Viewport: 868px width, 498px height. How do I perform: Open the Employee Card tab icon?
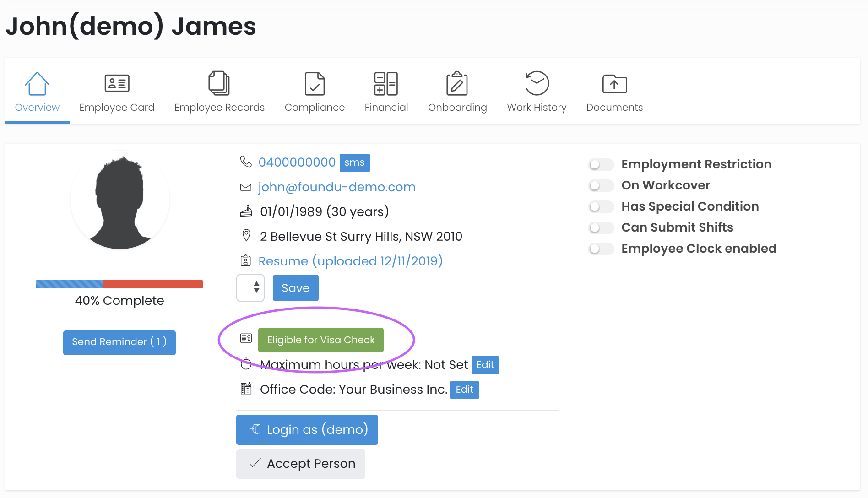point(117,83)
